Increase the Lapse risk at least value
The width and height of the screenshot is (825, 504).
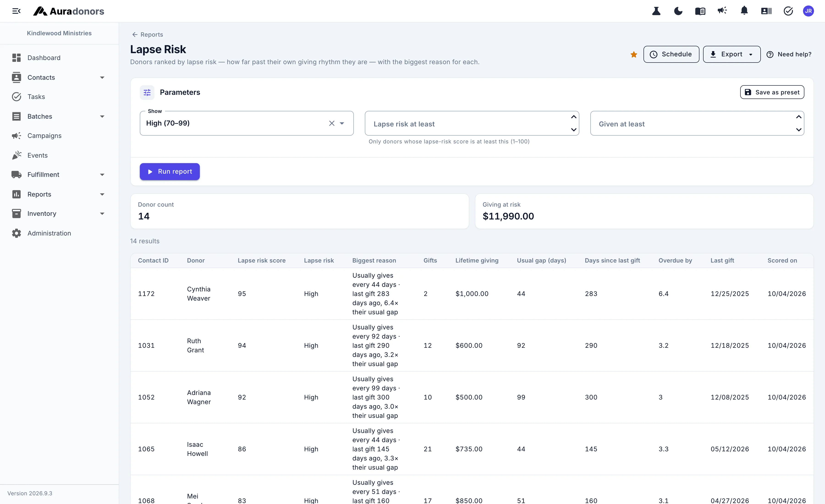574,117
